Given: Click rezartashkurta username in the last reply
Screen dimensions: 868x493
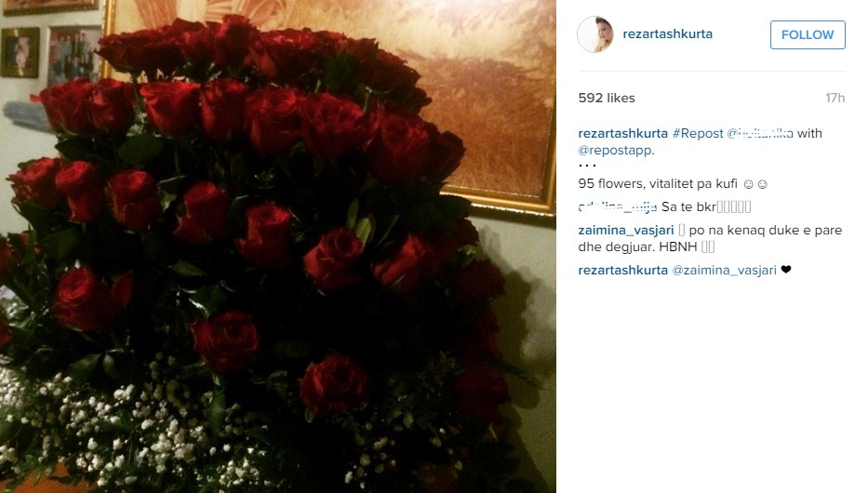Looking at the screenshot, I should pos(622,270).
